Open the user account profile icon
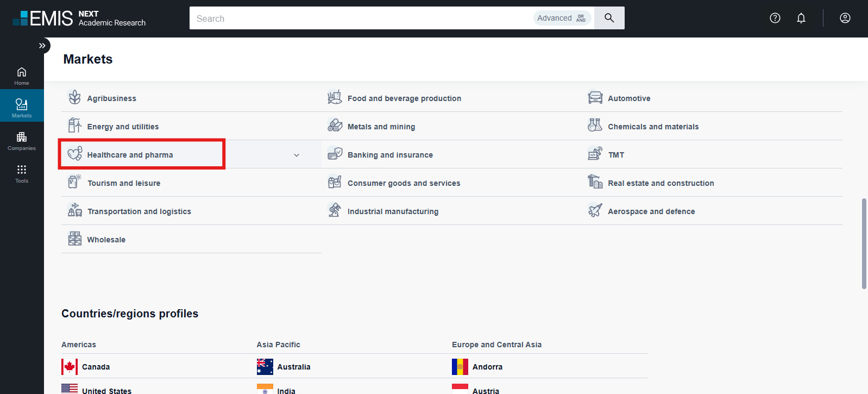Image resolution: width=868 pixels, height=394 pixels. pos(845,18)
